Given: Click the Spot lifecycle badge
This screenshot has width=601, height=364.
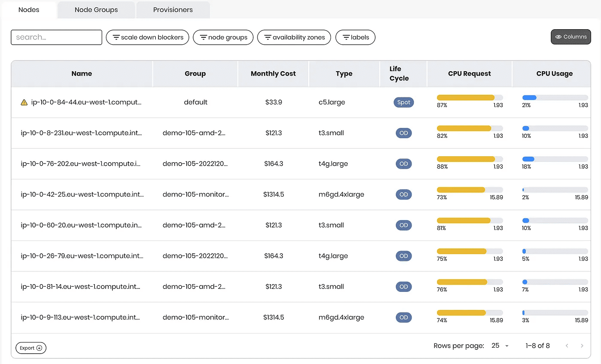Looking at the screenshot, I should tap(404, 102).
